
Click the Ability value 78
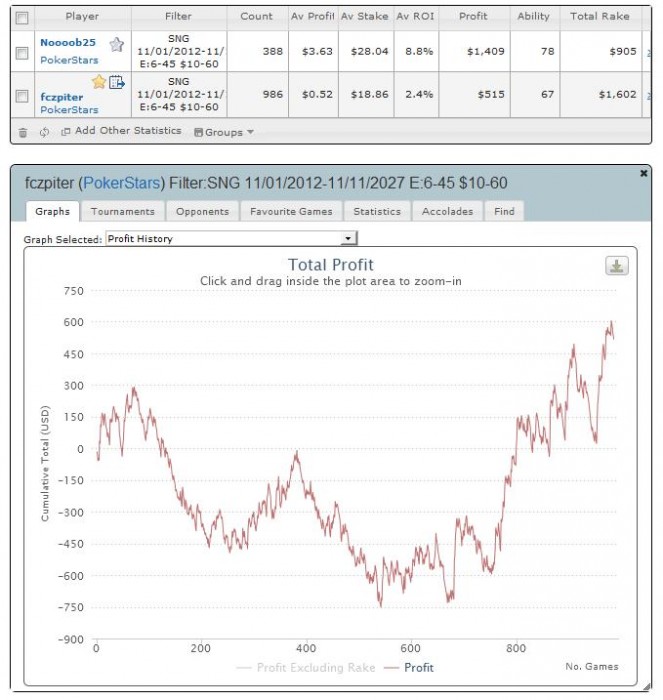548,51
